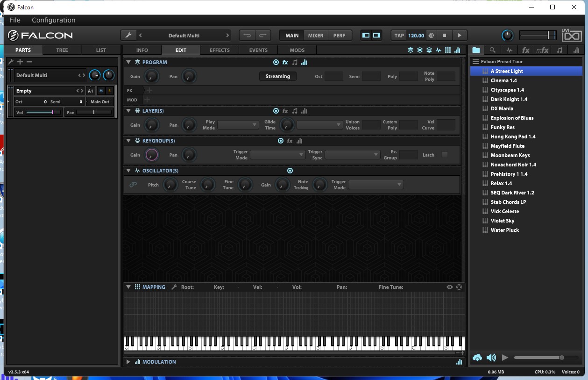Remove a part with the minus icon
Image resolution: width=588 pixels, height=380 pixels.
tap(29, 62)
